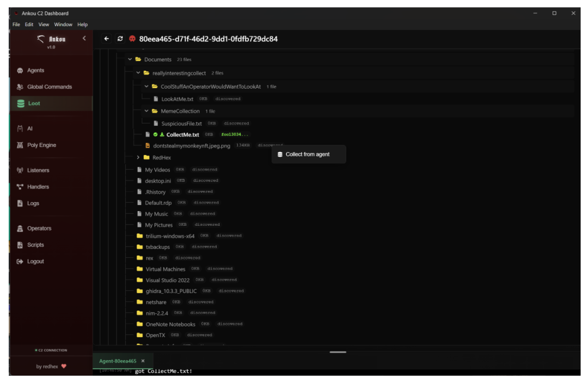Viewport: 588px width, 384px height.
Task: Open the Help menu
Action: [x=83, y=24]
